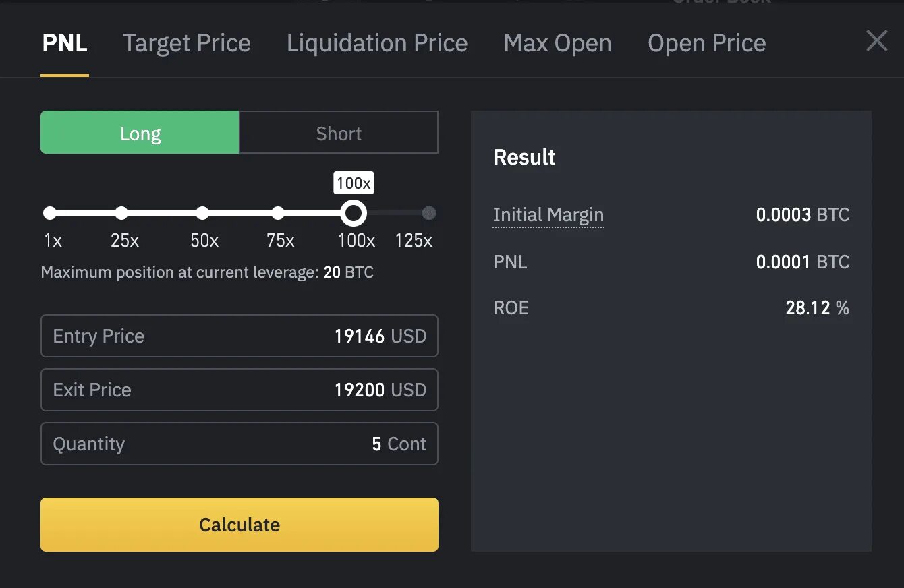The height and width of the screenshot is (588, 904).
Task: Open the Target Price tab
Action: [187, 43]
